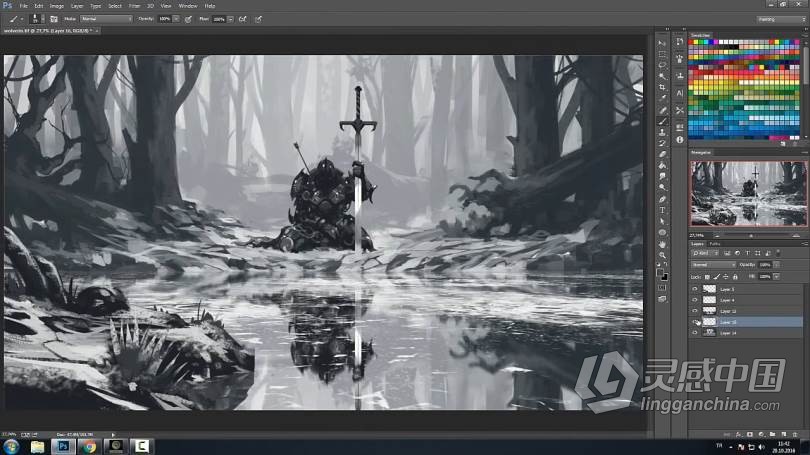Select the Path Selection tool
The image size is (810, 455).
tap(662, 222)
